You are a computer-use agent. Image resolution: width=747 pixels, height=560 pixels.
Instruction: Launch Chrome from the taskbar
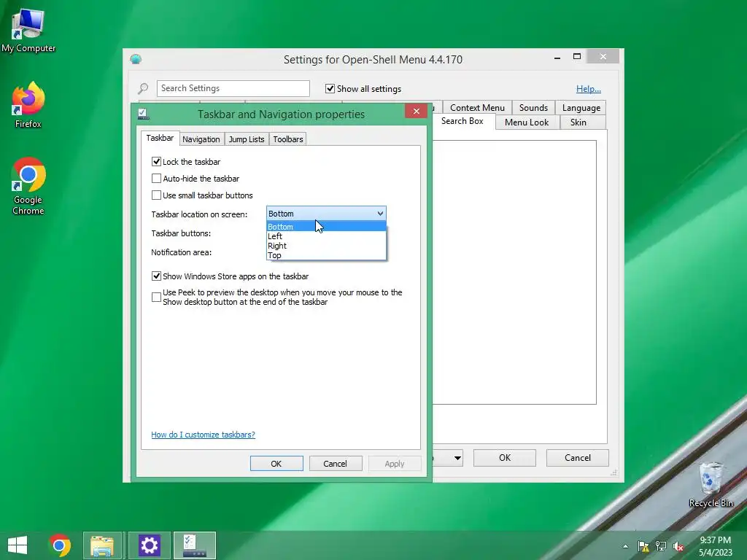(x=60, y=545)
